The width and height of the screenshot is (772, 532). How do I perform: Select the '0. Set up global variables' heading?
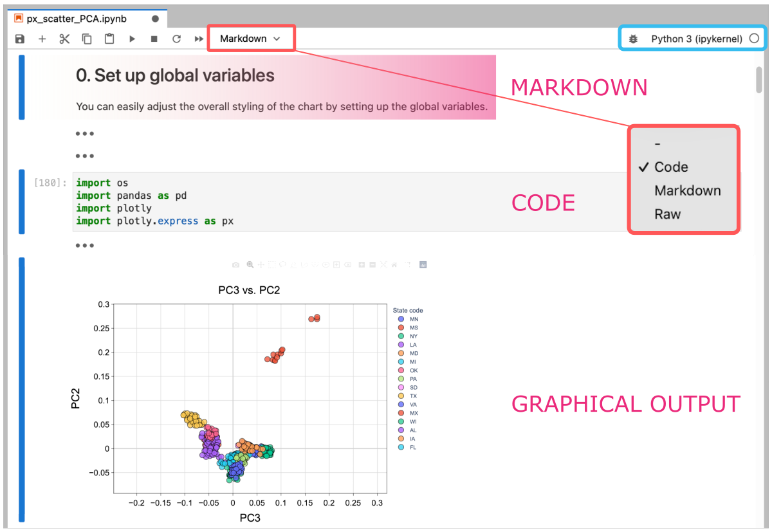[x=175, y=75]
